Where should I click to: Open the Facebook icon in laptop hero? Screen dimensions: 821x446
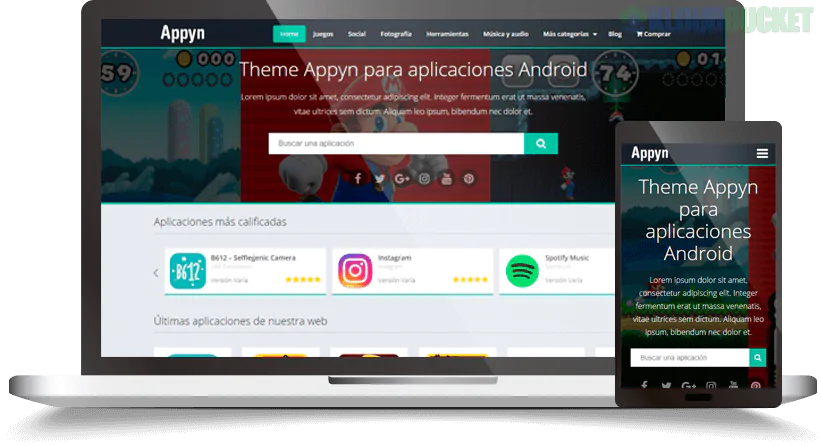pos(358,179)
